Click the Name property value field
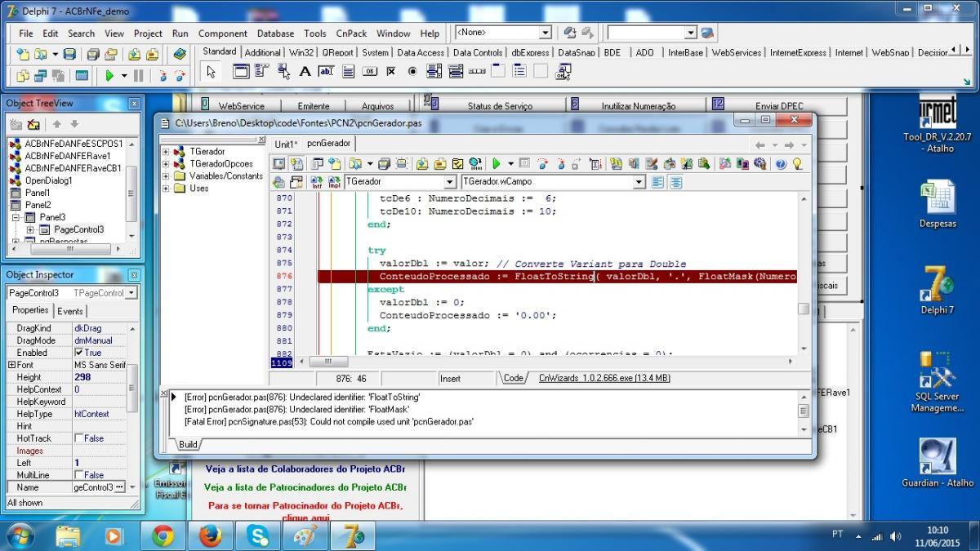 point(100,487)
